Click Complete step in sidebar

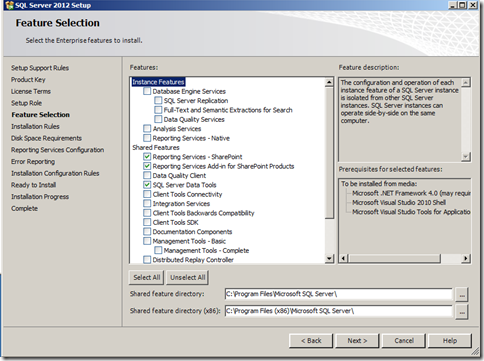pyautogui.click(x=24, y=208)
